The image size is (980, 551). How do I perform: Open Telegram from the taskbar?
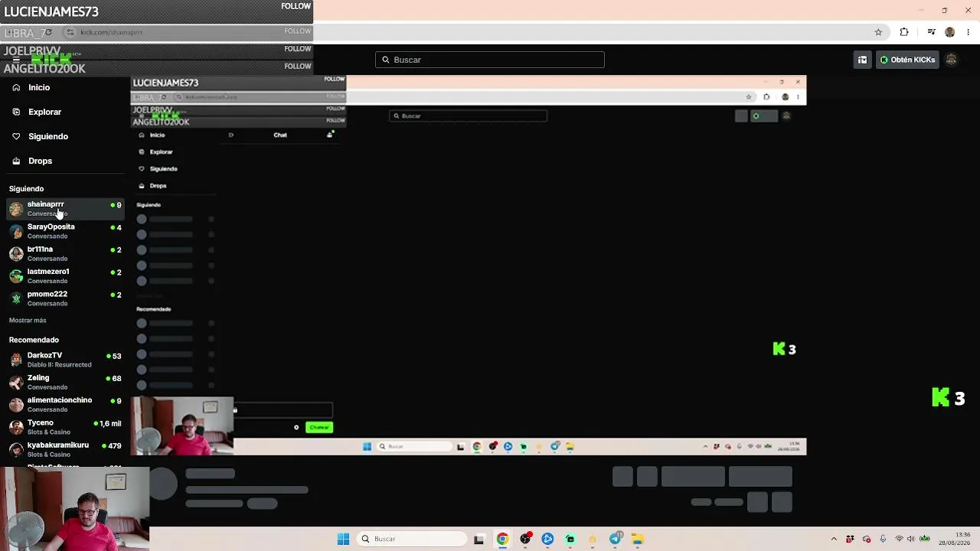click(x=615, y=539)
